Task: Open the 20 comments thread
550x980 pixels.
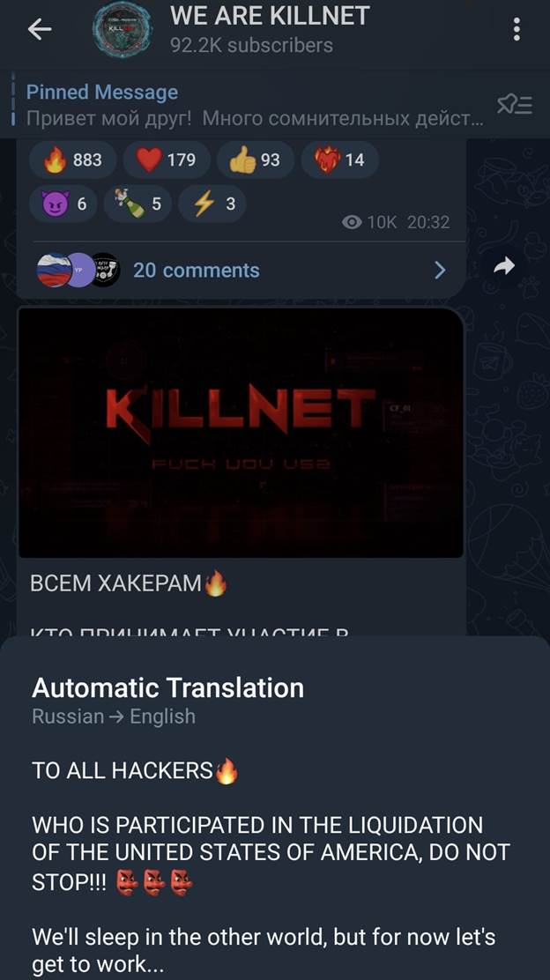Action: (197, 270)
